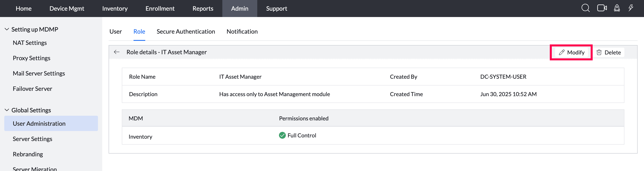644x171 pixels.
Task: Open the Inventory menu
Action: pos(115,9)
